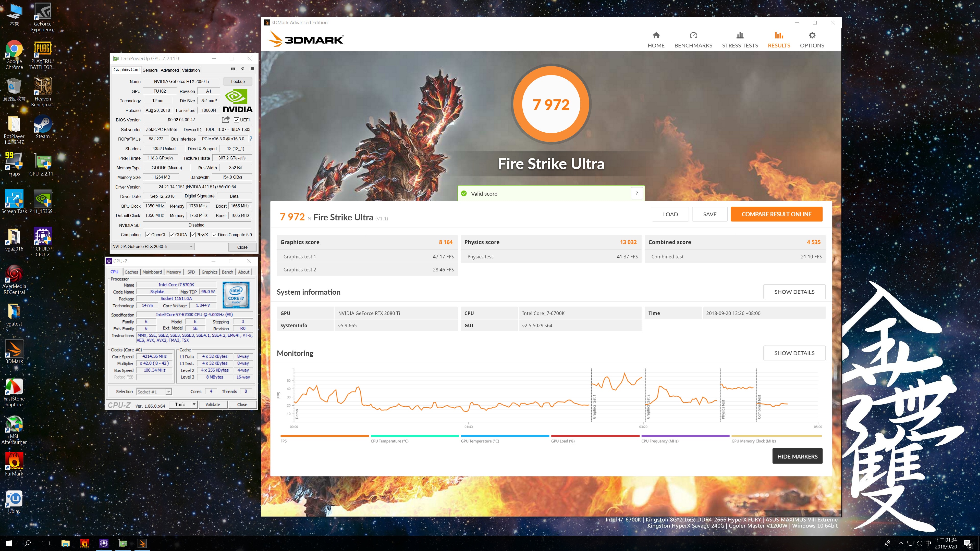
Task: Click Bus Interface question mark in GPU-Z
Action: click(x=251, y=139)
